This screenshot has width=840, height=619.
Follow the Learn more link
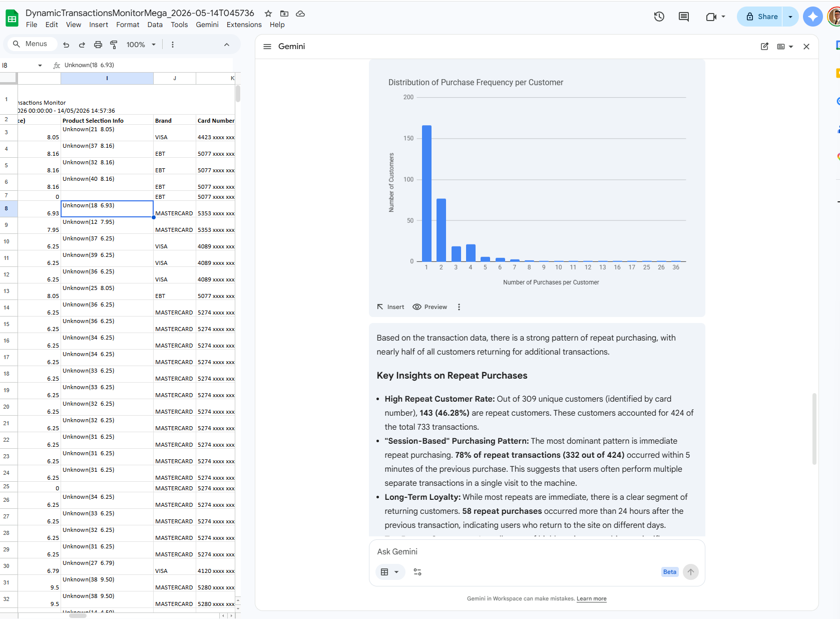(591, 598)
